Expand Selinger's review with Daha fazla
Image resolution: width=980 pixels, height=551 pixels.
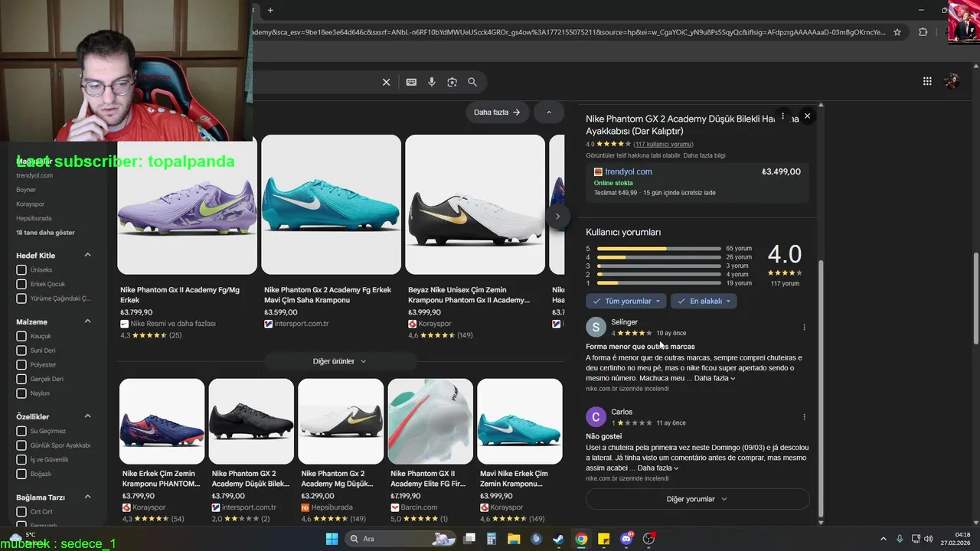[714, 378]
